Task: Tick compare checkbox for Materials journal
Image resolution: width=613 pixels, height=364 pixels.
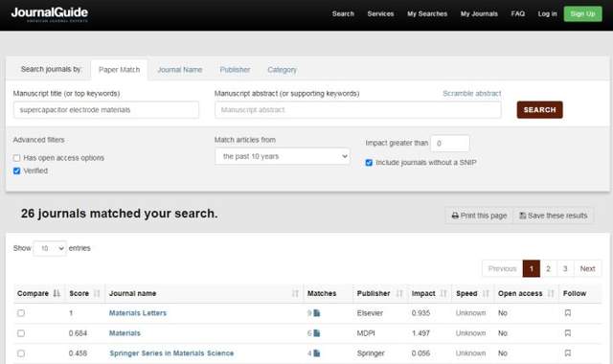Action: point(21,333)
